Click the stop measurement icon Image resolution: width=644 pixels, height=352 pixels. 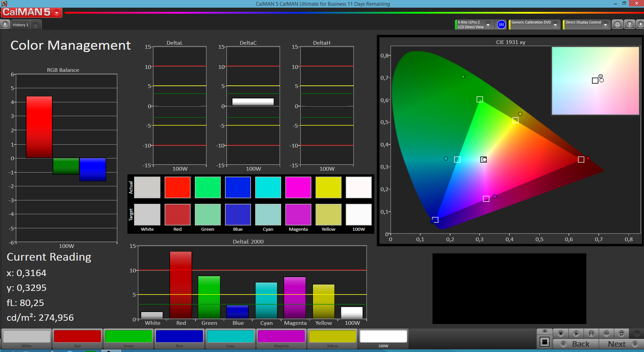click(560, 334)
